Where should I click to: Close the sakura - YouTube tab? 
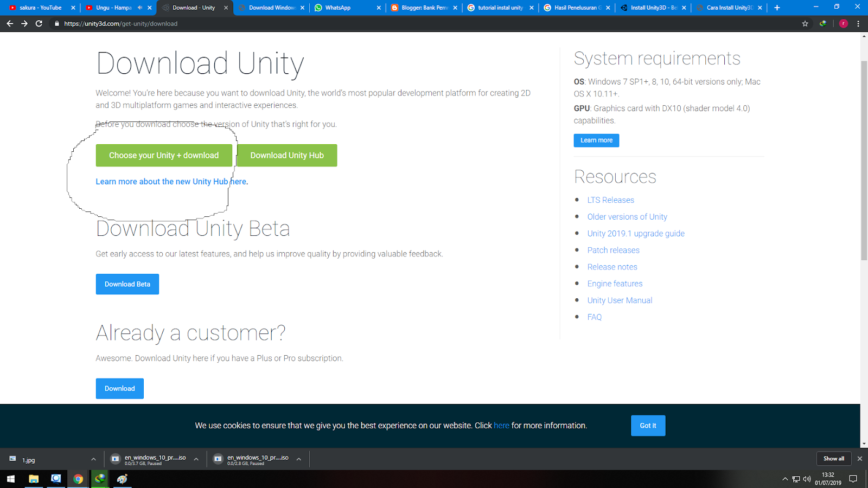coord(73,8)
